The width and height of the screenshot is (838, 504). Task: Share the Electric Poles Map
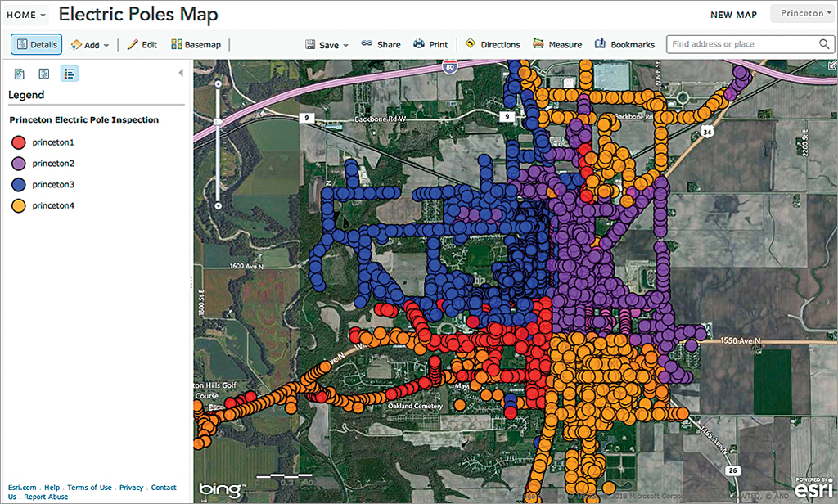click(x=381, y=44)
